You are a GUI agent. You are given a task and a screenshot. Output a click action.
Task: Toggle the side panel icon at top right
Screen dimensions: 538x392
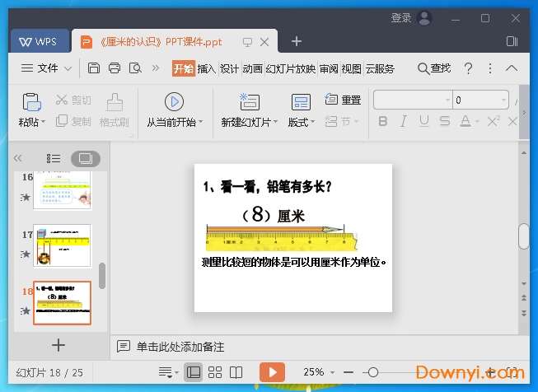(512, 41)
